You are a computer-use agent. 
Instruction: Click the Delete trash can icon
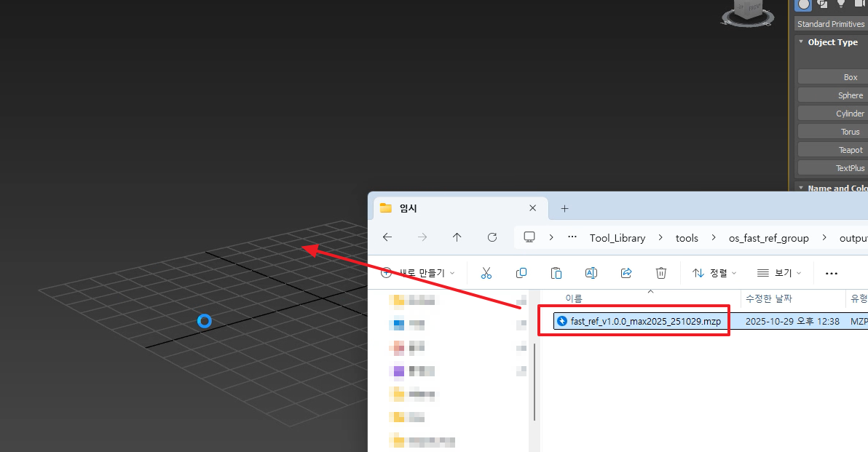(661, 273)
